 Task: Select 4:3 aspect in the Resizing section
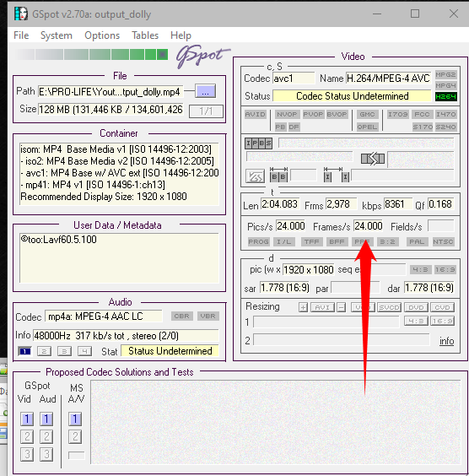[416, 321]
